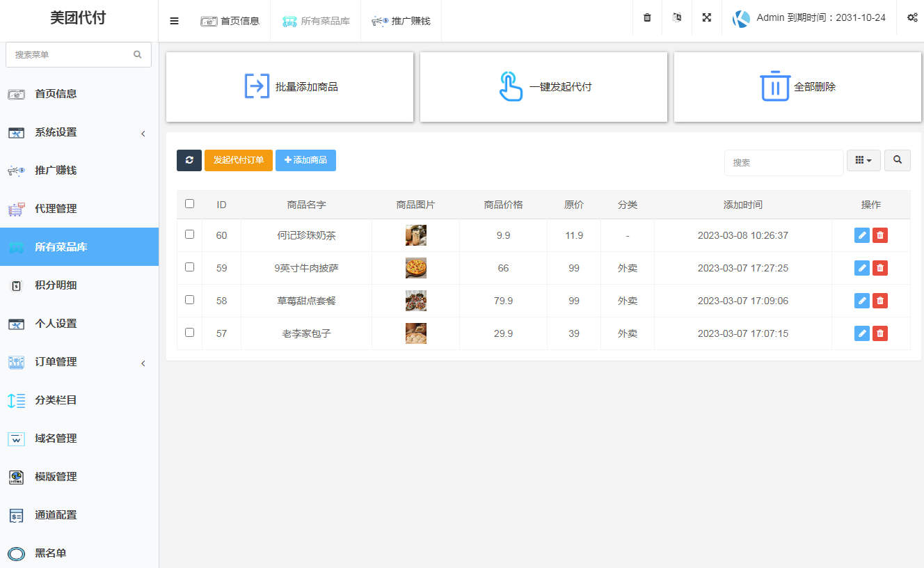Delete 老李家包子 using the red trash icon
The image size is (924, 568).
pyautogui.click(x=880, y=333)
